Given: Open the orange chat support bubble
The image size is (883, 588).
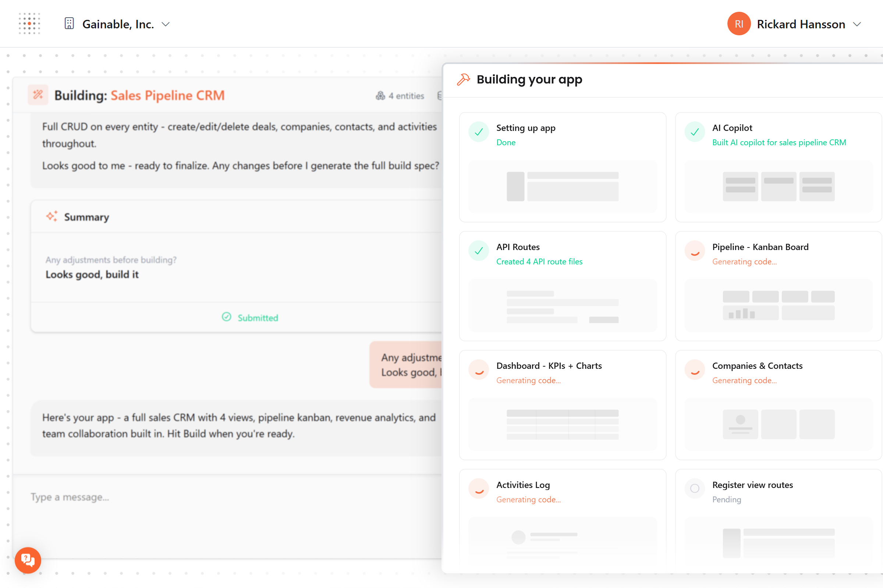Looking at the screenshot, I should click(x=28, y=560).
